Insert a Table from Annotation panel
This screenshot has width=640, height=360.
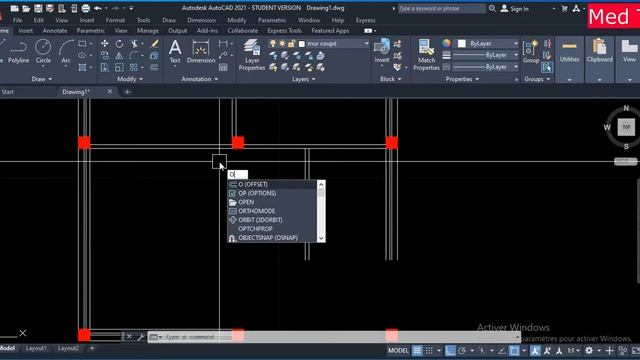[223, 67]
